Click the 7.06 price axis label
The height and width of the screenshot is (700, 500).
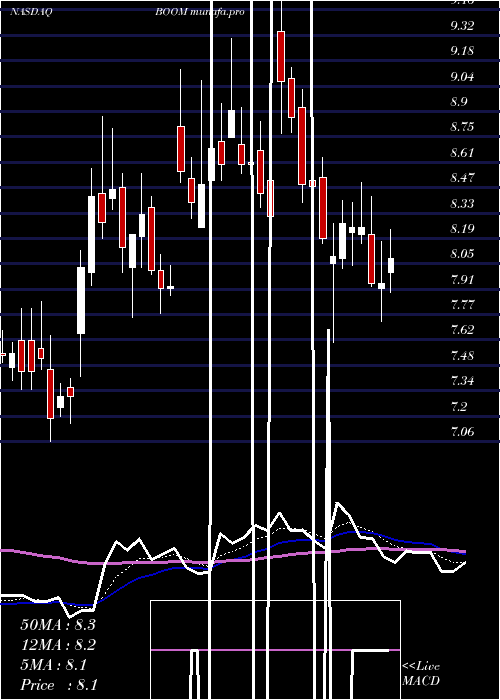[x=462, y=432]
